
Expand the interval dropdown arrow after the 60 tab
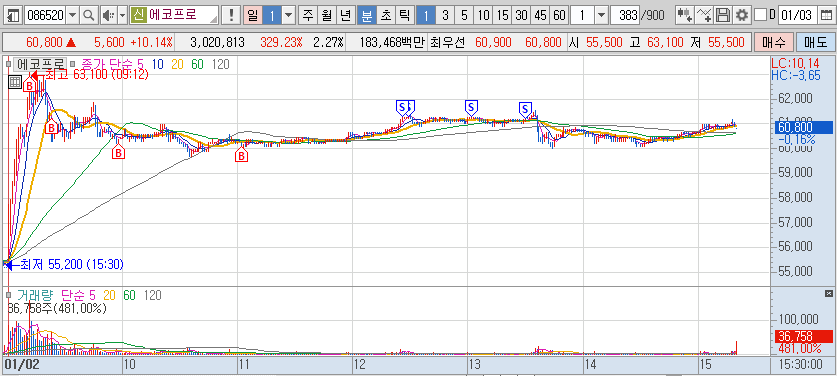tap(601, 15)
